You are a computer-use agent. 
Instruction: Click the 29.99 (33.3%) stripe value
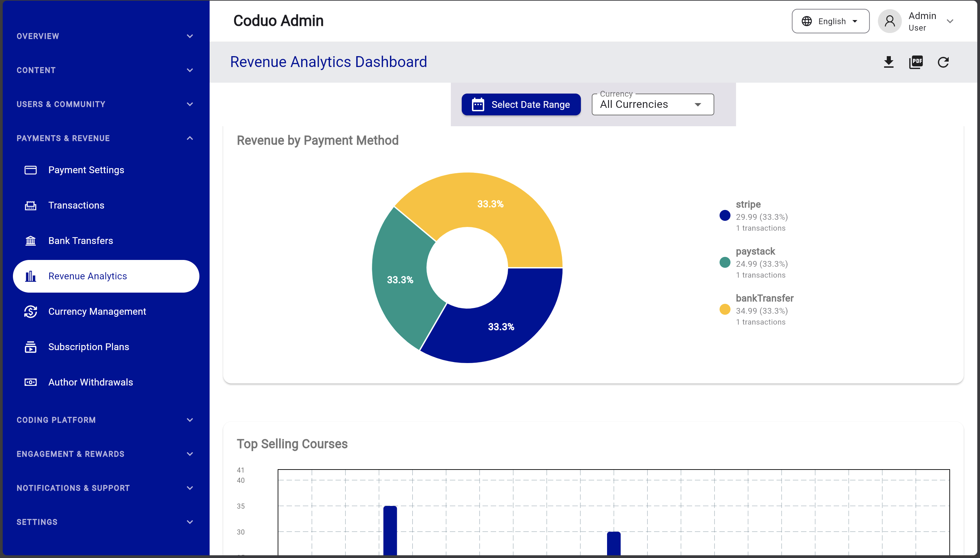(x=762, y=217)
